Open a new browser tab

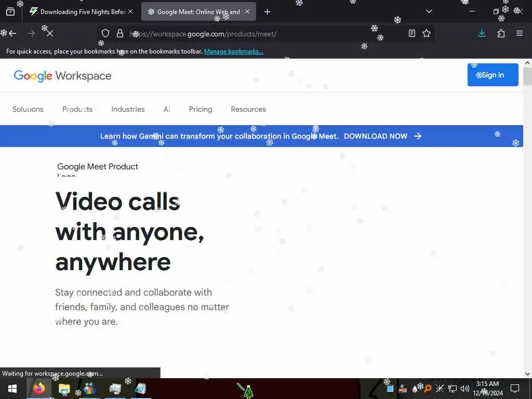[268, 12]
